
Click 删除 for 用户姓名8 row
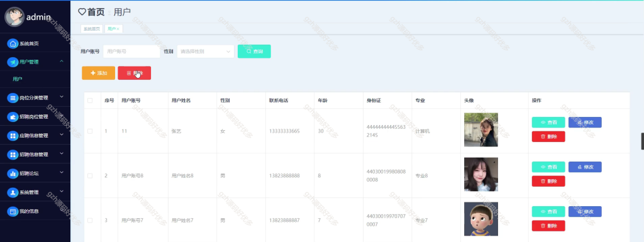pyautogui.click(x=548, y=181)
